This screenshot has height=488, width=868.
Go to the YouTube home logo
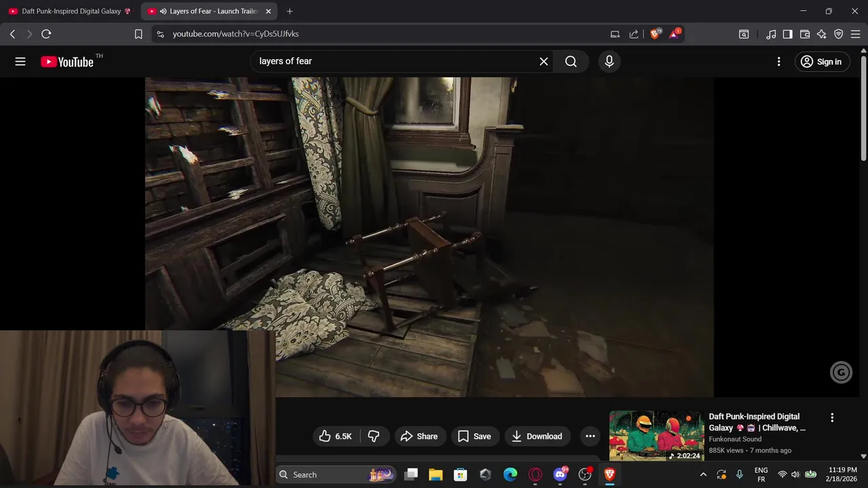(66, 62)
